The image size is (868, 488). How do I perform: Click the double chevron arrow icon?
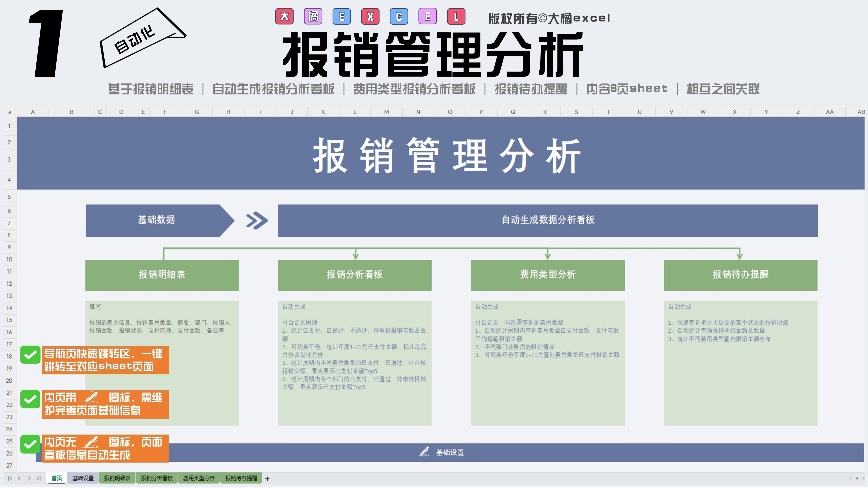click(257, 221)
